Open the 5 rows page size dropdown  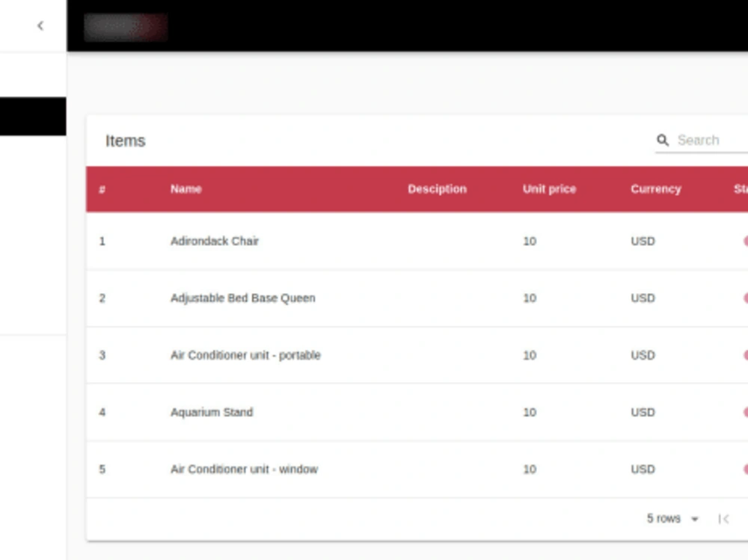point(672,518)
